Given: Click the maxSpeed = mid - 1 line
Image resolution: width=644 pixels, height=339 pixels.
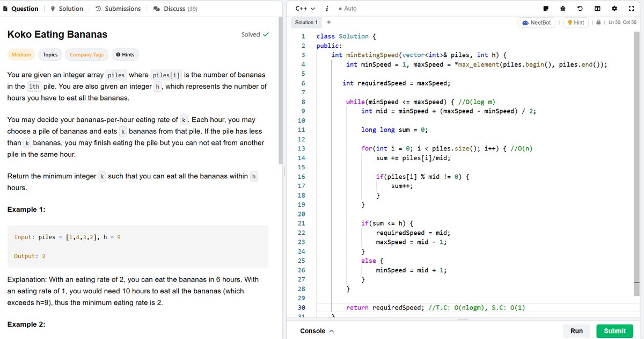Looking at the screenshot, I should click(411, 242).
